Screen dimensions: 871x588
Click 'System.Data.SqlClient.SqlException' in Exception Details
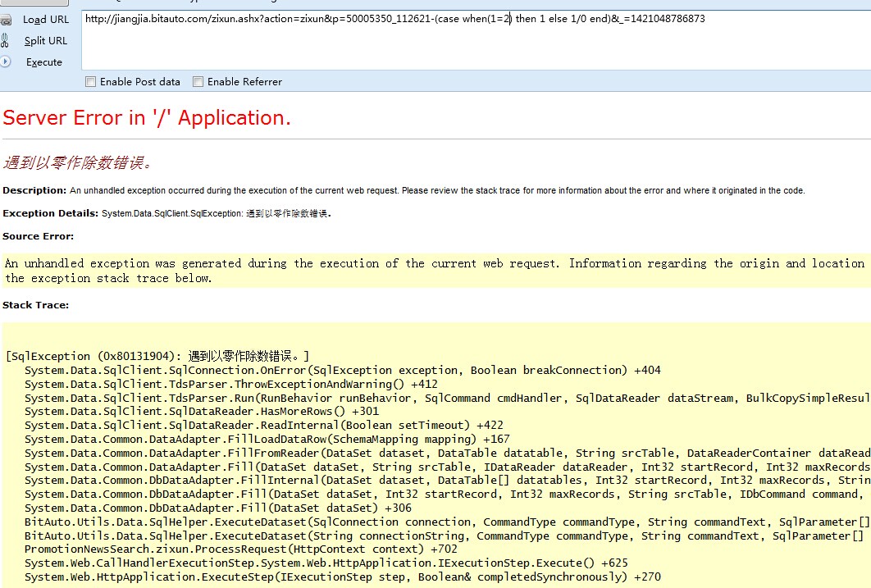coord(171,213)
